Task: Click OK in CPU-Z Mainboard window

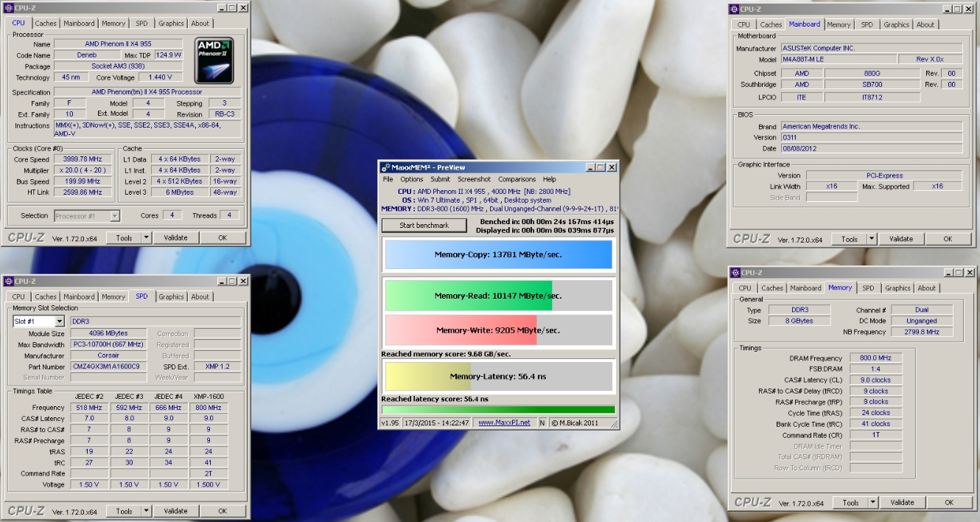Action: point(948,239)
